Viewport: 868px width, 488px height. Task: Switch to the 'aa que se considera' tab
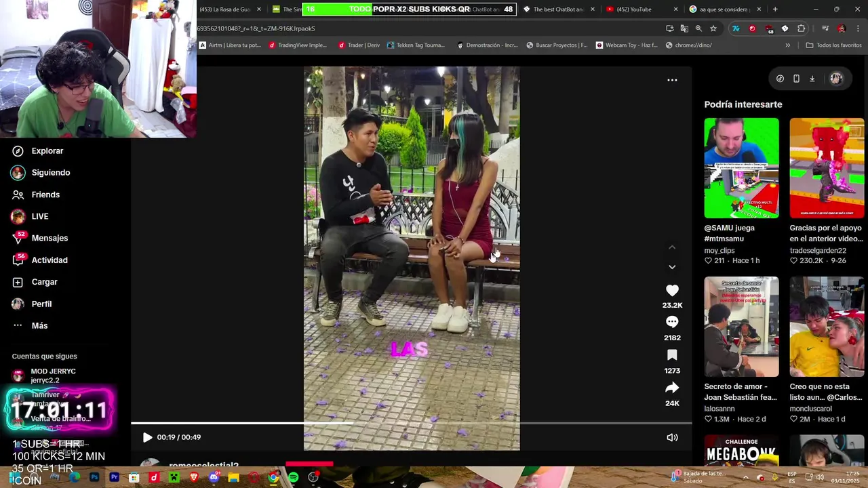[724, 9]
